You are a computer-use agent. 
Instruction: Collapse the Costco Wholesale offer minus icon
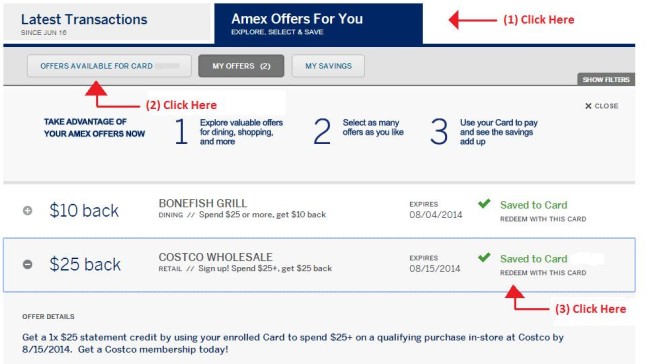[x=27, y=264]
